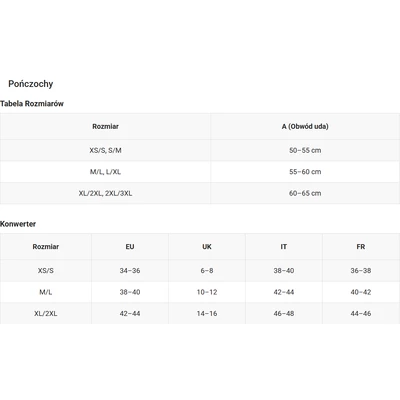Screen dimensions: 400x400
Task: Click the Konwerter section title
Action: 18,224
